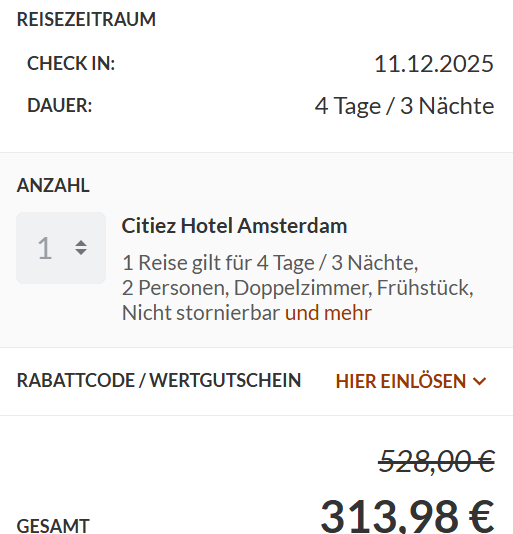The image size is (513, 534).
Task: Click the CHECK IN label
Action: (71, 63)
